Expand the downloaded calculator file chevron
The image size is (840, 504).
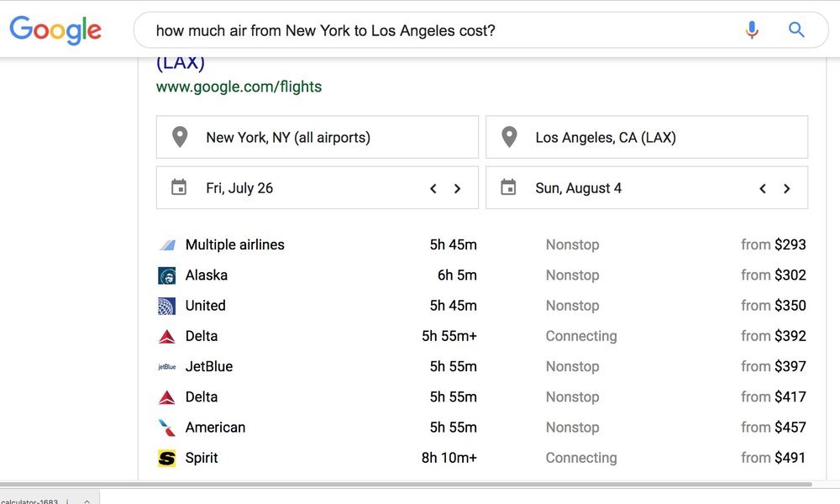tap(87, 501)
